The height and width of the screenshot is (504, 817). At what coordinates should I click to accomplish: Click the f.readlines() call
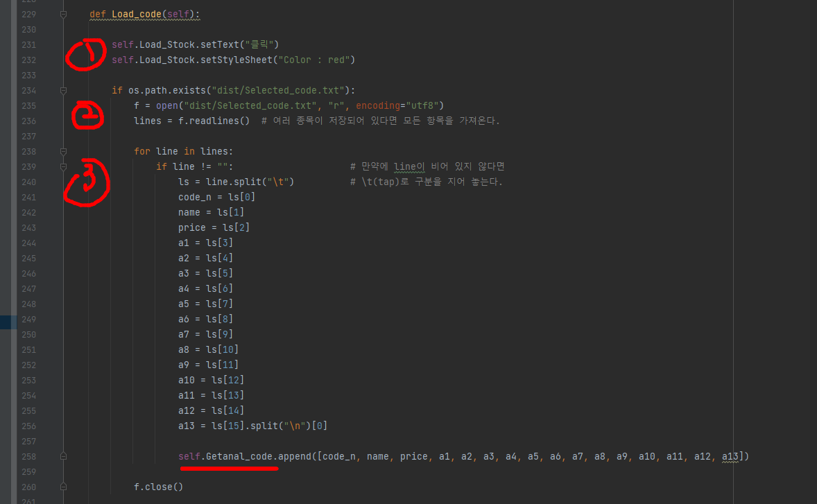coord(214,121)
